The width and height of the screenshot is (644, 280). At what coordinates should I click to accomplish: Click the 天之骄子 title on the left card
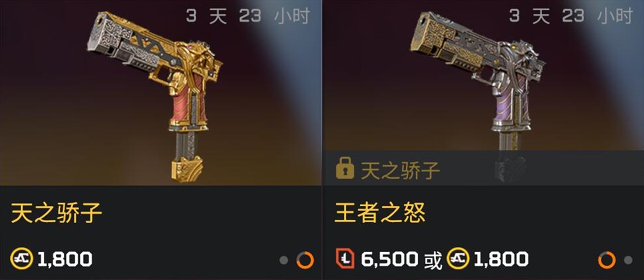[57, 212]
